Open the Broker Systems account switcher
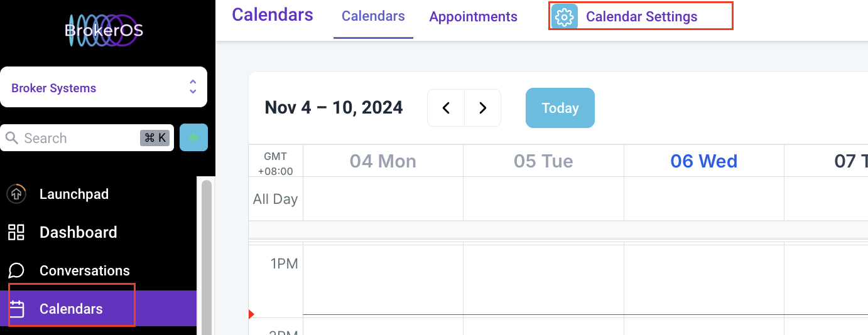Image resolution: width=868 pixels, height=335 pixels. tap(104, 87)
